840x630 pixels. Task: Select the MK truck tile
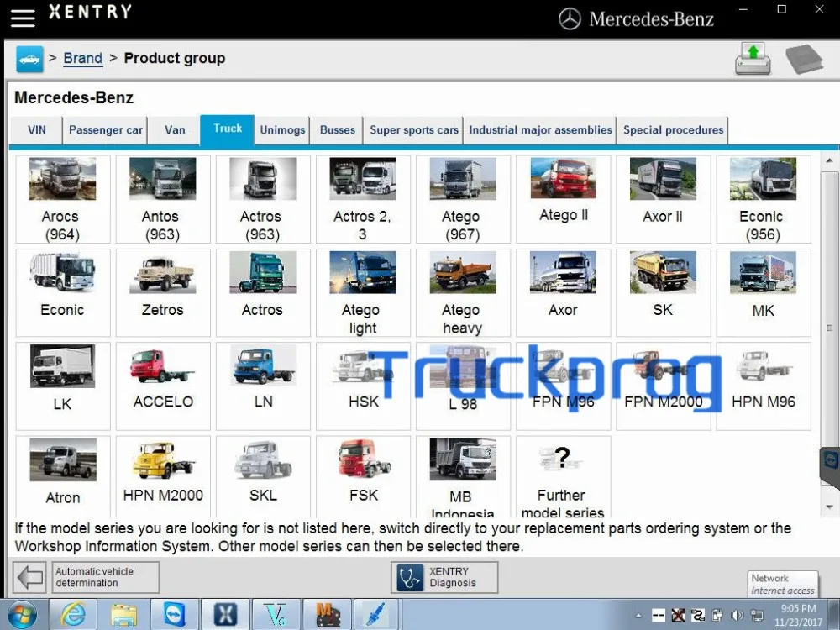(764, 292)
